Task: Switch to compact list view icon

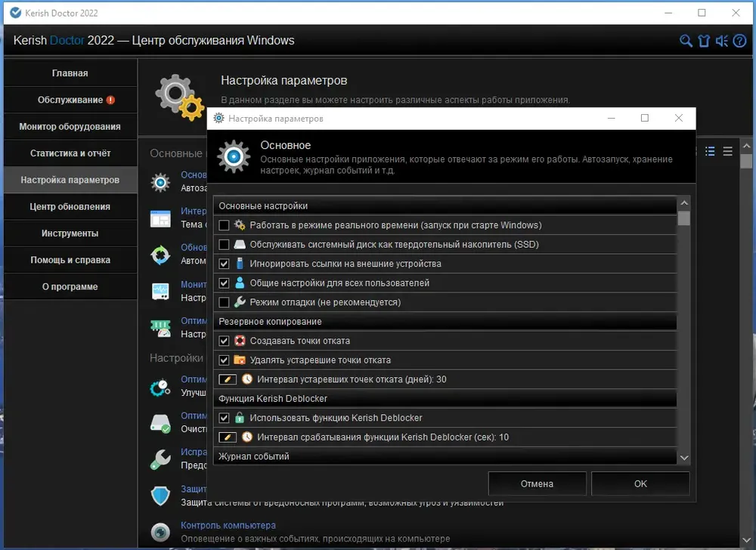Action: [x=727, y=151]
